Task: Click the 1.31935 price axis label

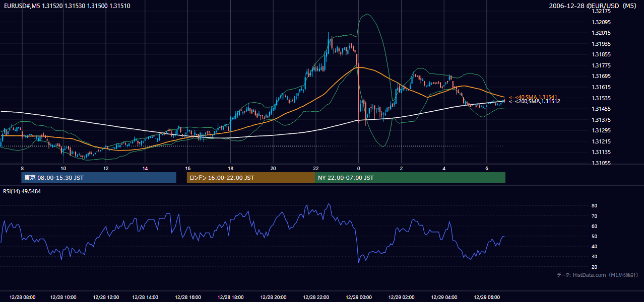Action: click(601, 44)
